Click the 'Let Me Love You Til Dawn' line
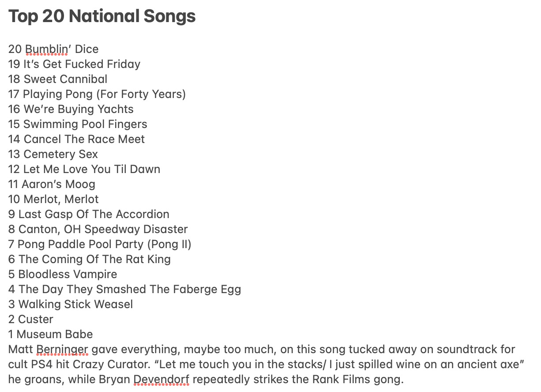Viewport: 541px width, 392px height. tap(91, 169)
